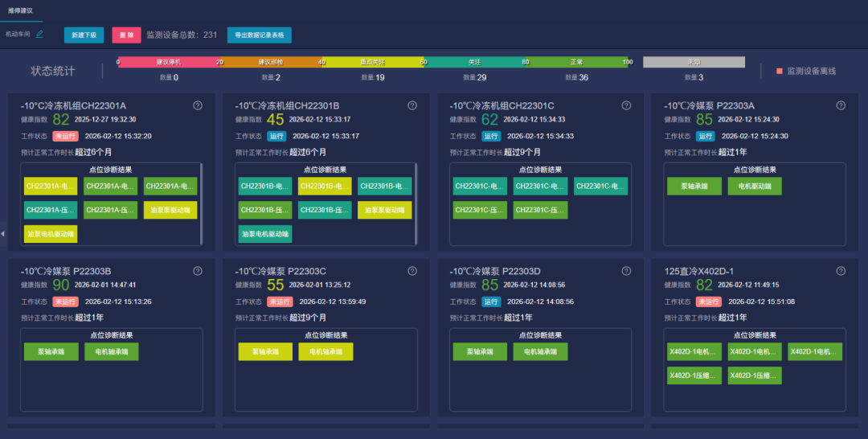
Task: Open help icon on -10°C冷冻机组CH22301B card
Action: pyautogui.click(x=412, y=105)
